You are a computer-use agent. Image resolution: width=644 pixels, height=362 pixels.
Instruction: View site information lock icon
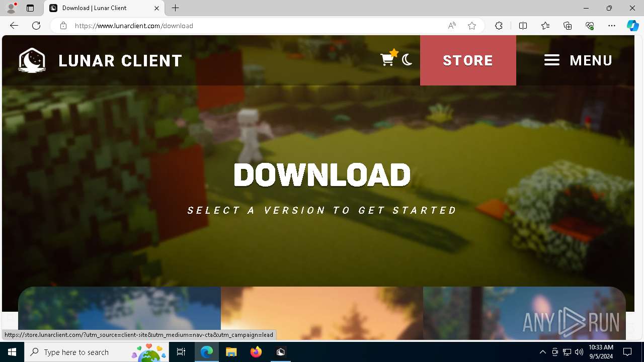click(x=63, y=26)
